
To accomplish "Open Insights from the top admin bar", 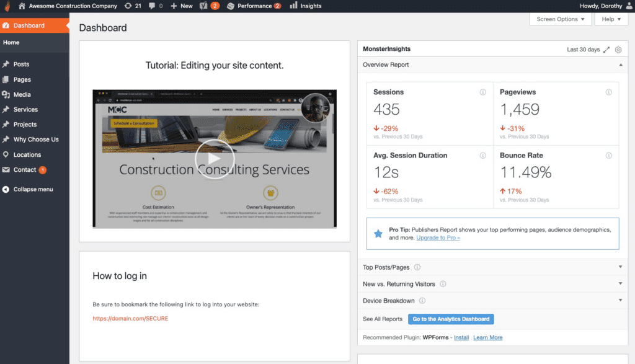I will (x=305, y=6).
